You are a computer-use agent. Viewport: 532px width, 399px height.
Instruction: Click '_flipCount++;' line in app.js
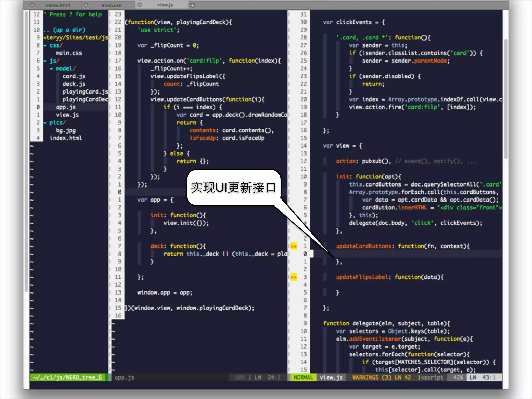[x=171, y=69]
